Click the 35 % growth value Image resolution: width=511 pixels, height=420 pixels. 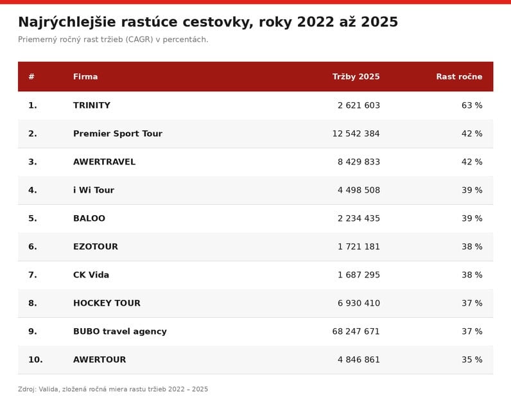pyautogui.click(x=472, y=360)
